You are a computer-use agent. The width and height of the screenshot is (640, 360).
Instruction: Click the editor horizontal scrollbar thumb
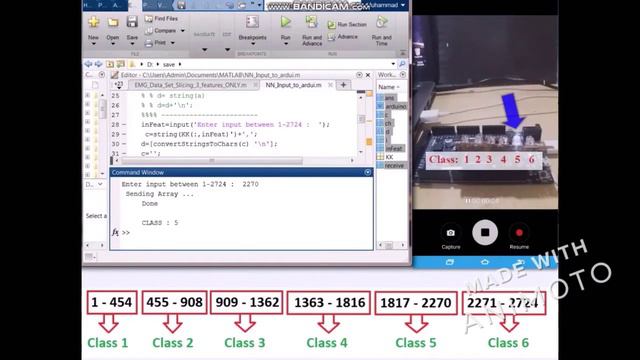pos(211,161)
